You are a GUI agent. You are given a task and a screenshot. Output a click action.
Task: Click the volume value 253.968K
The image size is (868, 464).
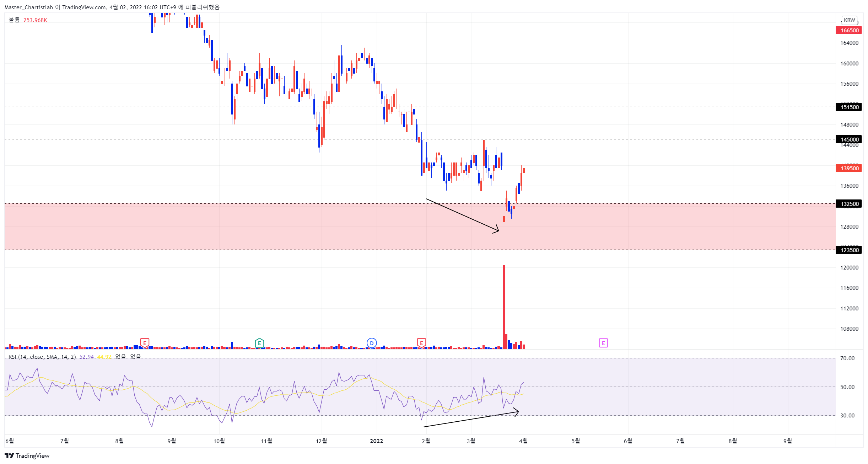[35, 20]
